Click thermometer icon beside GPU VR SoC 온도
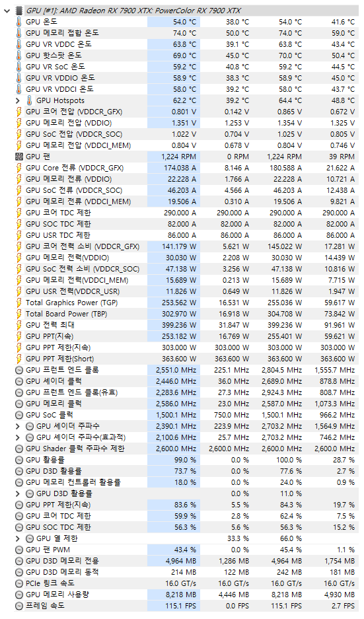364x619 pixels. pos(19,67)
